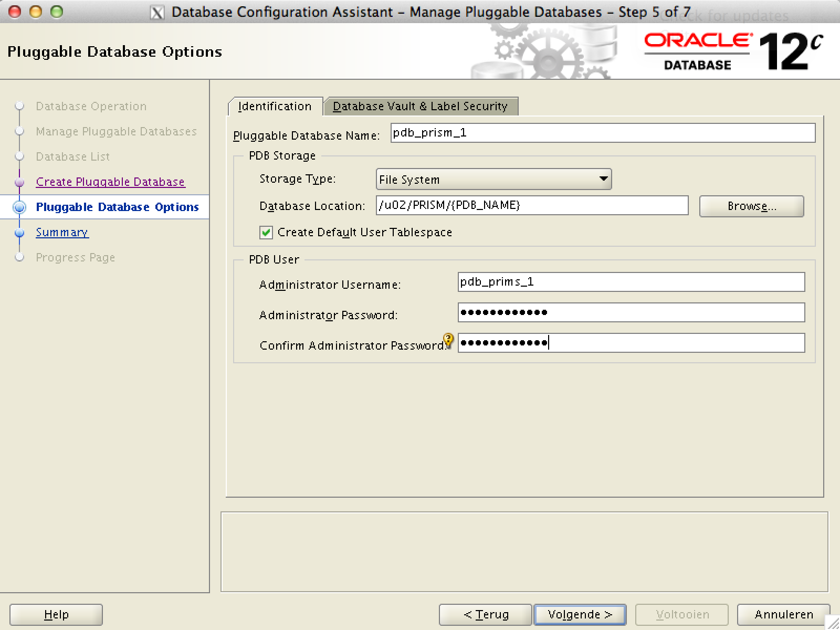The height and width of the screenshot is (630, 840).
Task: Click the empty message area at bottom
Action: click(524, 552)
